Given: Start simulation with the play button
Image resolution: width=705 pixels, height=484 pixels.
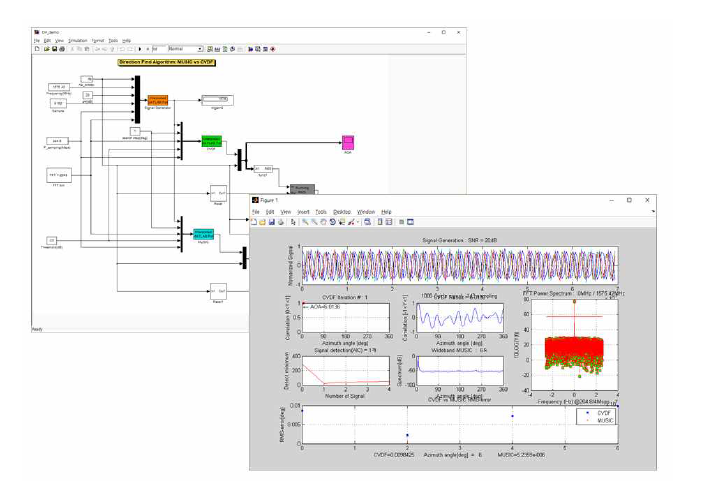Looking at the screenshot, I should point(140,49).
